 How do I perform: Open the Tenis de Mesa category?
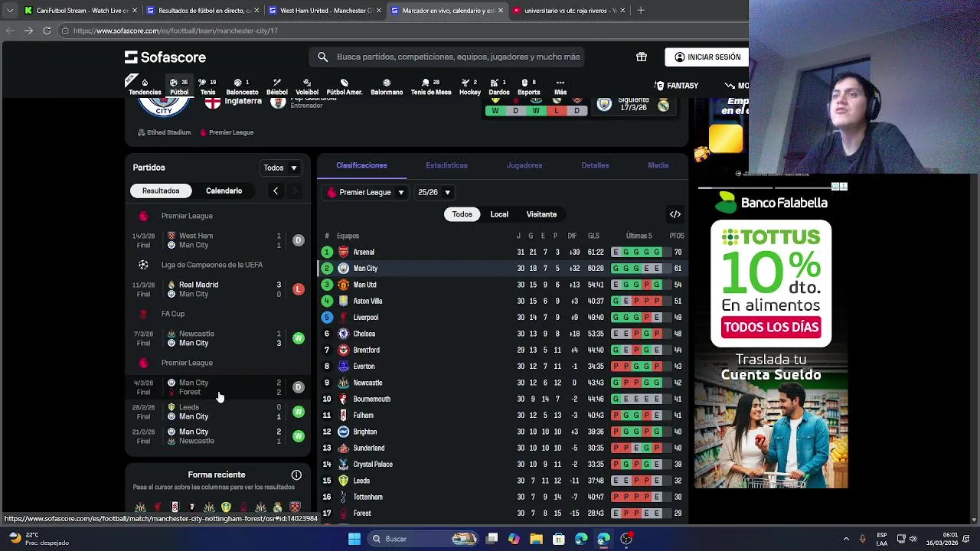coord(431,87)
